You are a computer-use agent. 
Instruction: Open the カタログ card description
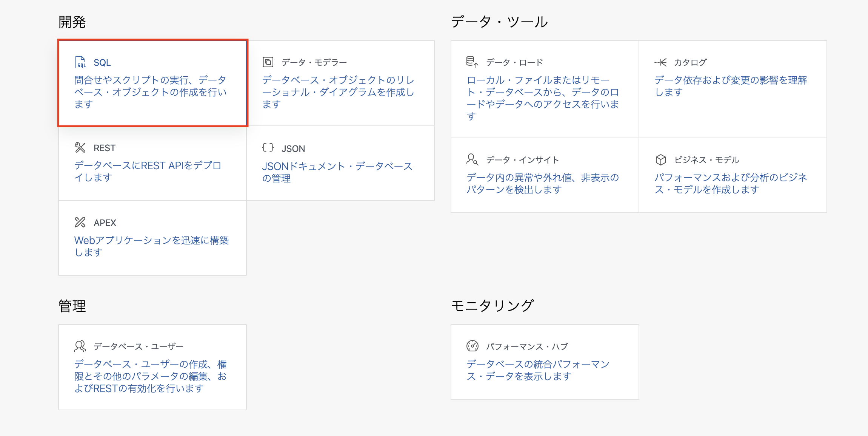[x=730, y=86]
